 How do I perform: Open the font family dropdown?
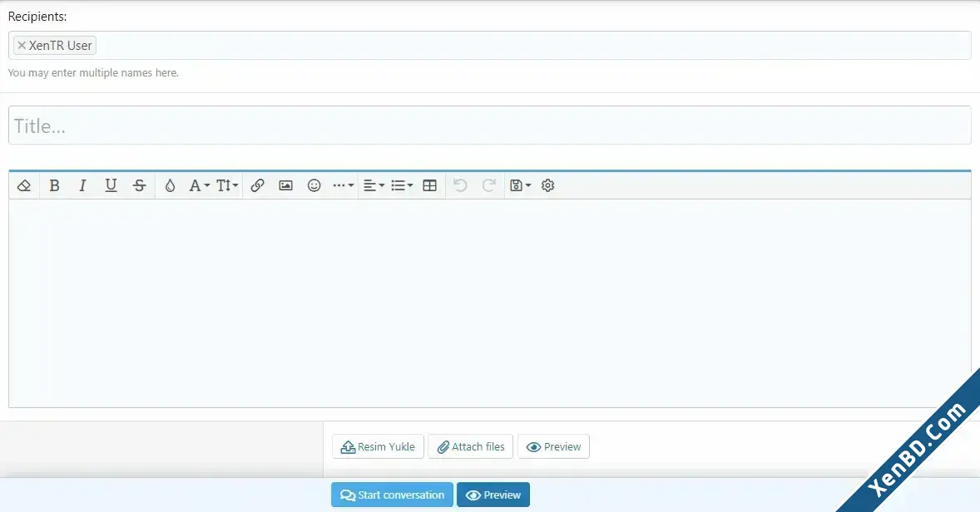199,185
